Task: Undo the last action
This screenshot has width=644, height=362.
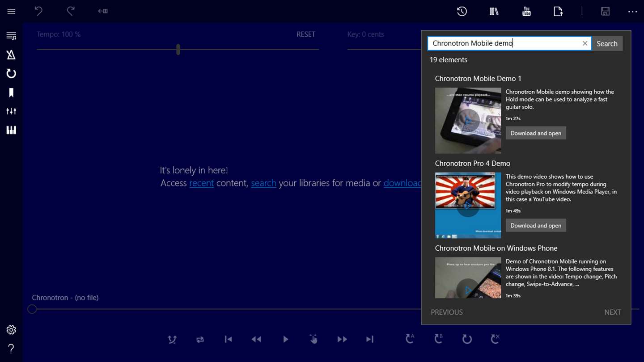Action: (39, 11)
